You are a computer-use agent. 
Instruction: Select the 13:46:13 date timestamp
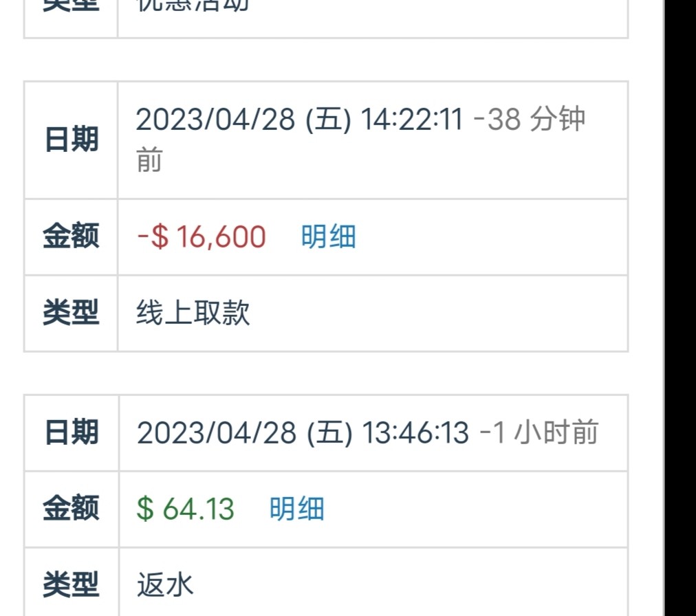click(303, 433)
